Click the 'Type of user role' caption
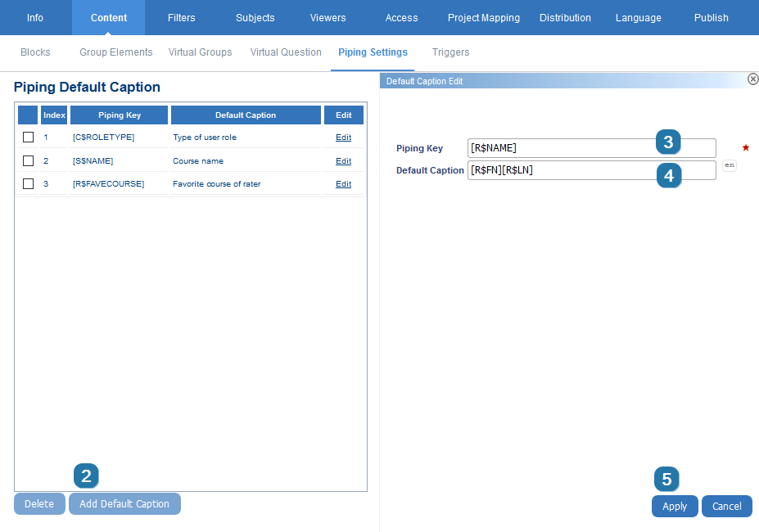This screenshot has height=532, width=759. [205, 138]
